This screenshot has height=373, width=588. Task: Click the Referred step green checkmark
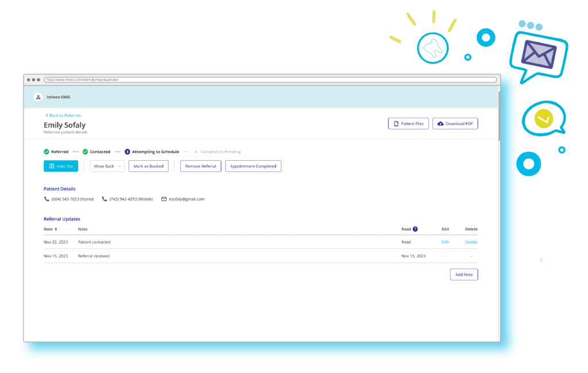pos(47,152)
